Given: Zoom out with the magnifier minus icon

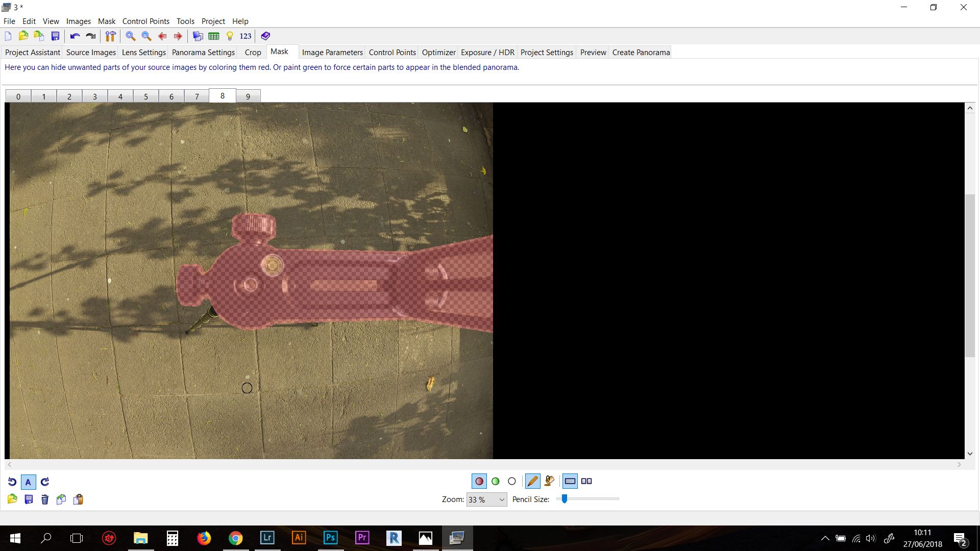Looking at the screenshot, I should click(x=146, y=36).
